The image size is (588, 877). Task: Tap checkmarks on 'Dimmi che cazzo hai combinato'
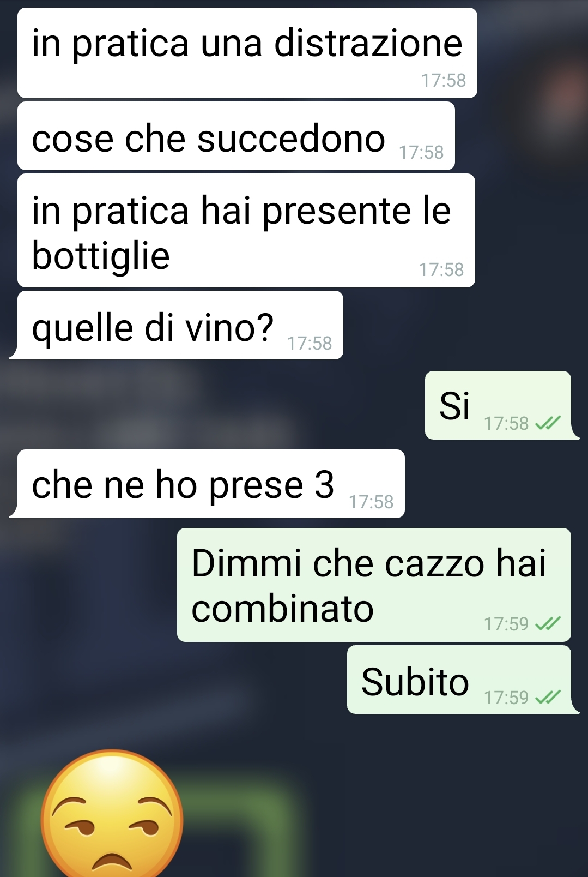pos(548,623)
